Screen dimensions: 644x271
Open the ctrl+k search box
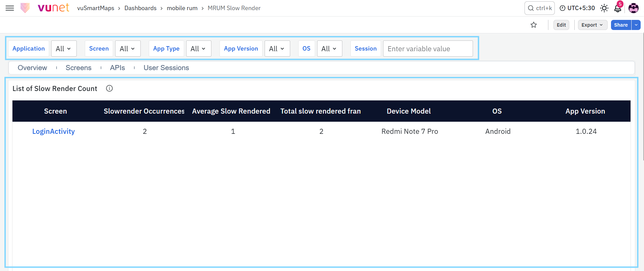[x=540, y=8]
